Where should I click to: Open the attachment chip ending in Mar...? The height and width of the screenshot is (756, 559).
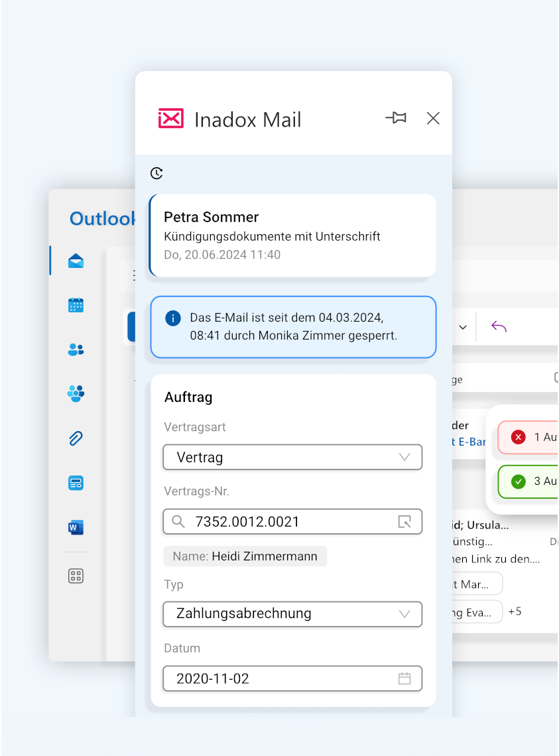[x=477, y=584]
